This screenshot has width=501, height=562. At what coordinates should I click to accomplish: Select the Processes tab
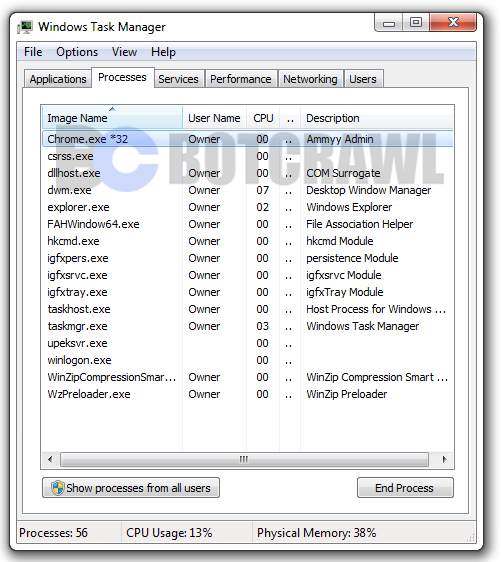coord(123,77)
